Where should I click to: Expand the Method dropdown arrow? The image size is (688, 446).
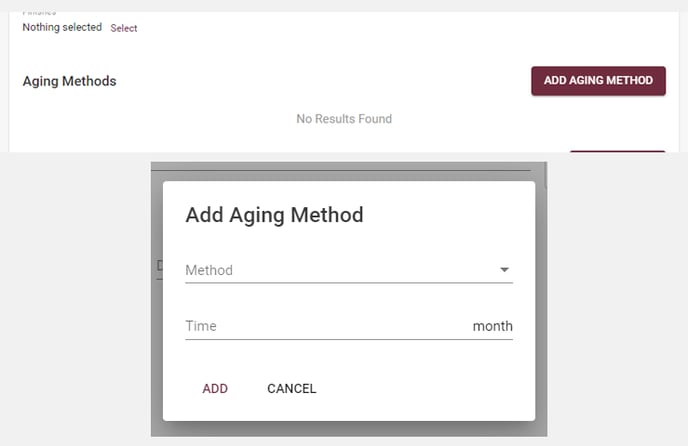point(505,270)
